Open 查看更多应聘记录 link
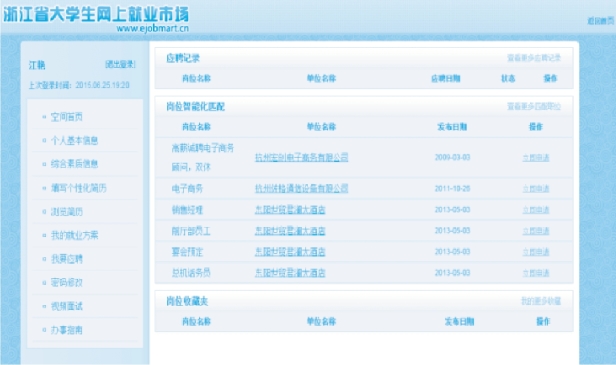Image resolution: width=616 pixels, height=365 pixels. pos(534,58)
